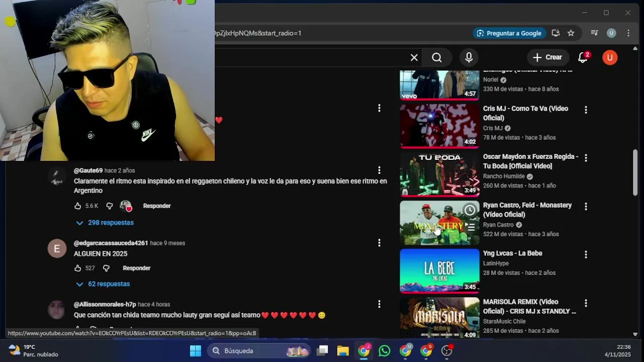644x362 pixels.
Task: Open the @Gaute69 username link
Action: pyautogui.click(x=88, y=171)
